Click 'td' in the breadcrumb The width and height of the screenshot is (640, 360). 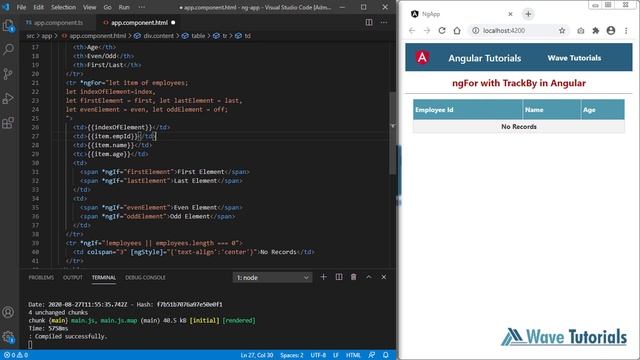click(247, 36)
